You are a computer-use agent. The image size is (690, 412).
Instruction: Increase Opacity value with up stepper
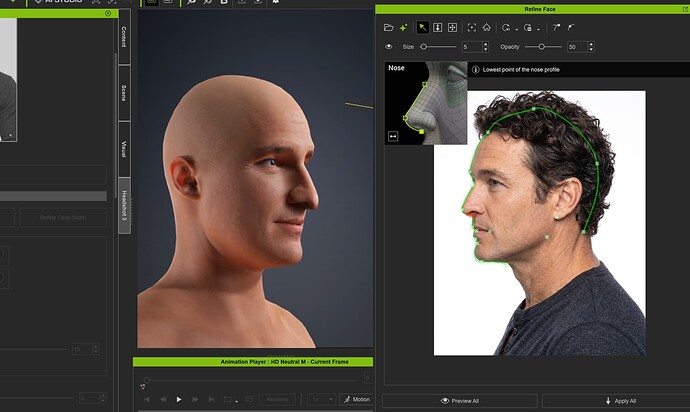tap(591, 44)
